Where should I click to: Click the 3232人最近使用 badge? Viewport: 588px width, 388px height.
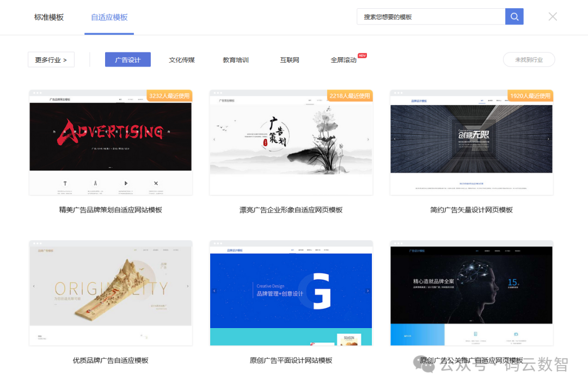[x=169, y=96]
